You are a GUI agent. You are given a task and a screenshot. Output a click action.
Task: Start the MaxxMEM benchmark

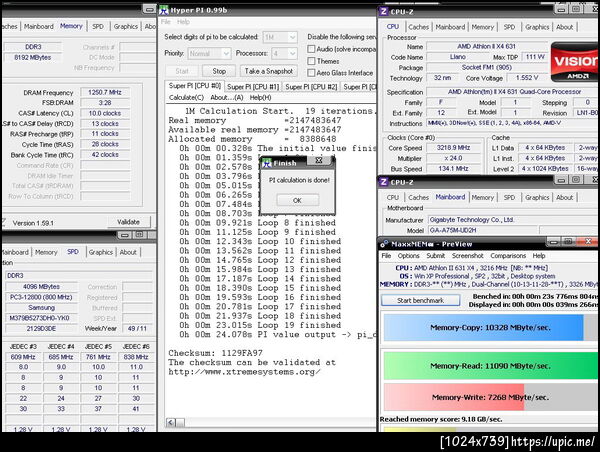(x=421, y=300)
